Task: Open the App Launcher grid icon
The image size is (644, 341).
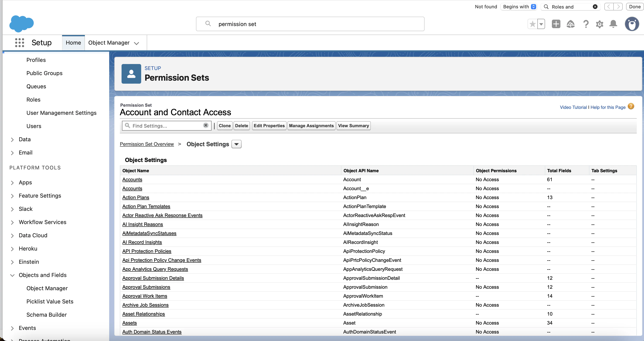Action: click(x=19, y=42)
